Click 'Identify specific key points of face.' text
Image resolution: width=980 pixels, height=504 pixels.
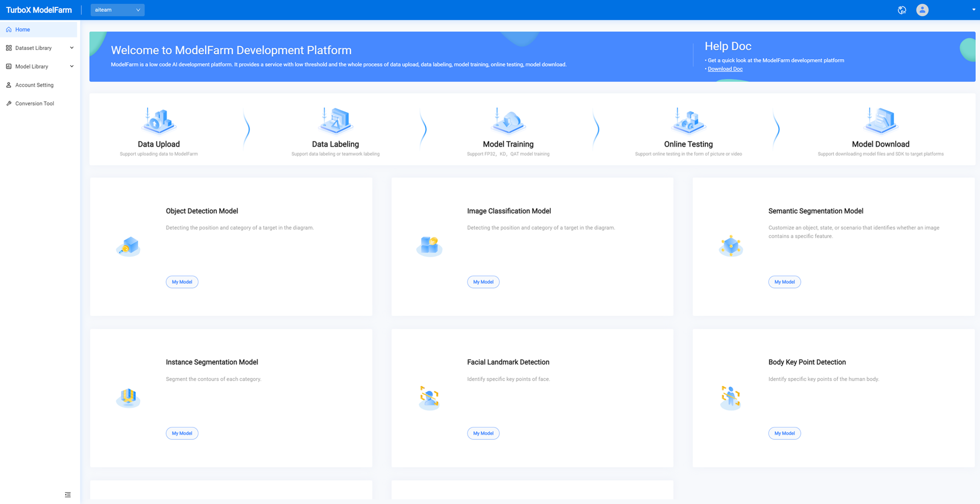pyautogui.click(x=509, y=379)
